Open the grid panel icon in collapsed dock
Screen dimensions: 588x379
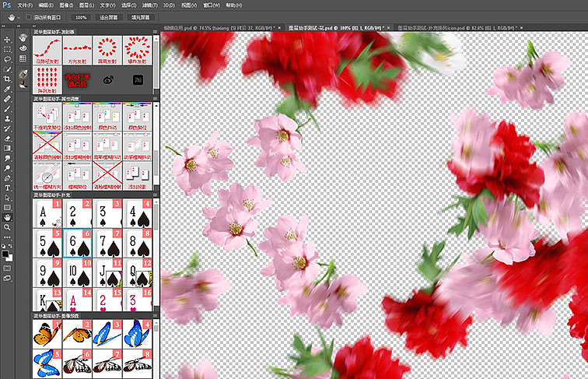pos(23,58)
